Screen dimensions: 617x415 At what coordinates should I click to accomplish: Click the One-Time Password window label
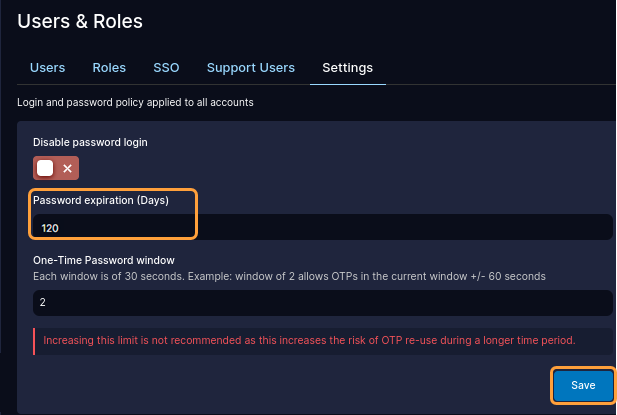point(104,260)
